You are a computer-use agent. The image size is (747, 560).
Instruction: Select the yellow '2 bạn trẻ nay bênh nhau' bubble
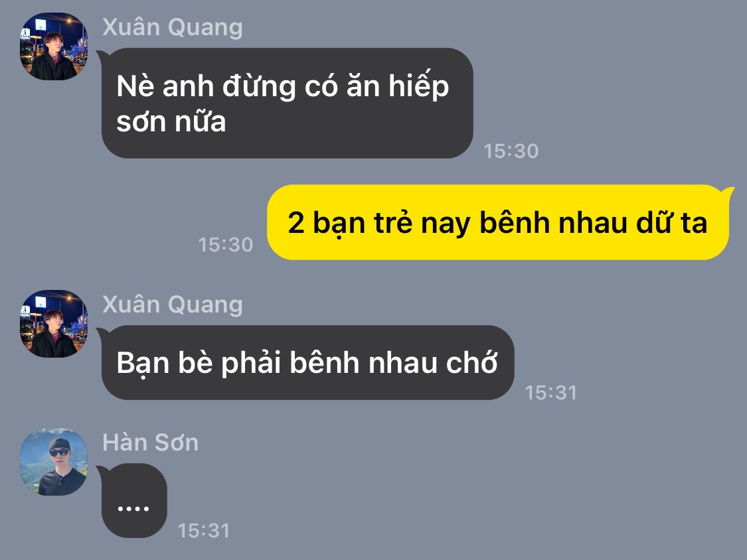click(498, 222)
